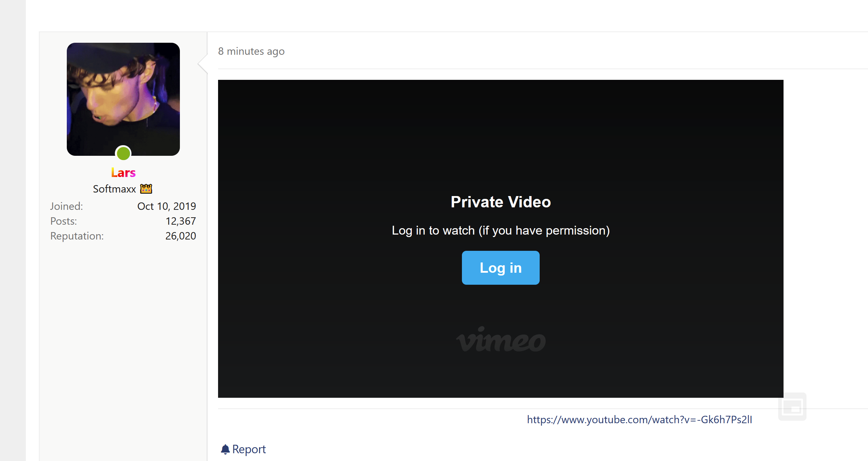This screenshot has width=868, height=461.
Task: Click the Softmaxx user title text
Action: 115,189
